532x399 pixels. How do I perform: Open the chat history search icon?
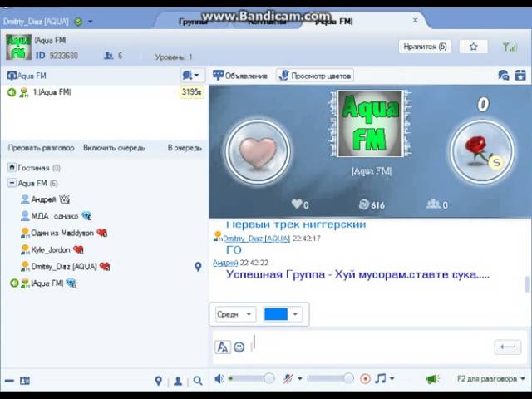click(503, 76)
